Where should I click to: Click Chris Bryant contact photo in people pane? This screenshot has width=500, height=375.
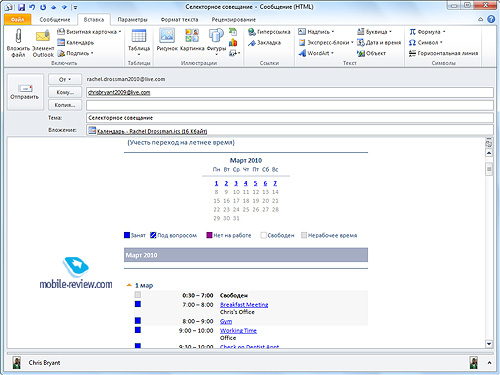16,362
